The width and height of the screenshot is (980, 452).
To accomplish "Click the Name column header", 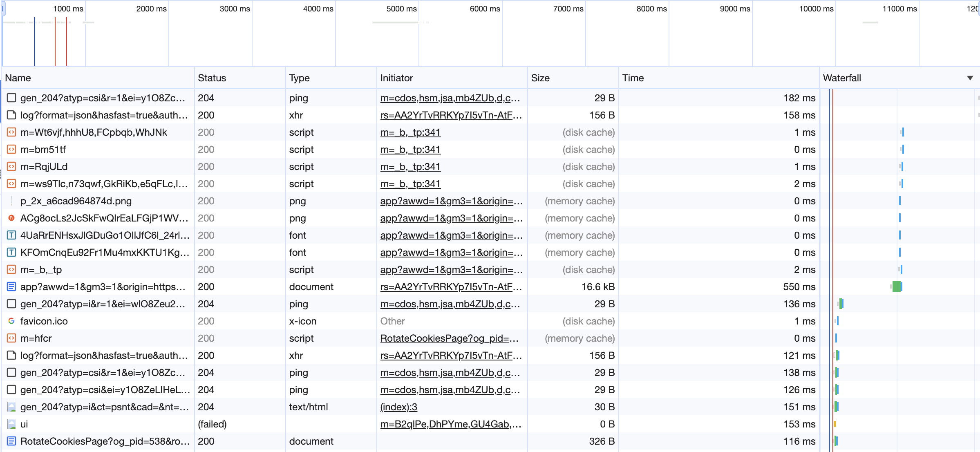I will (18, 78).
